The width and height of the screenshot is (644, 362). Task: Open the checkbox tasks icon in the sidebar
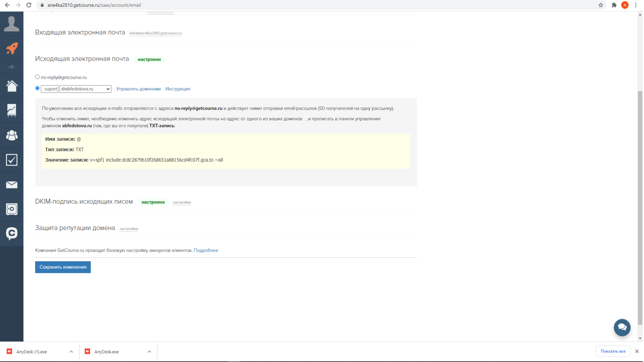pyautogui.click(x=12, y=160)
